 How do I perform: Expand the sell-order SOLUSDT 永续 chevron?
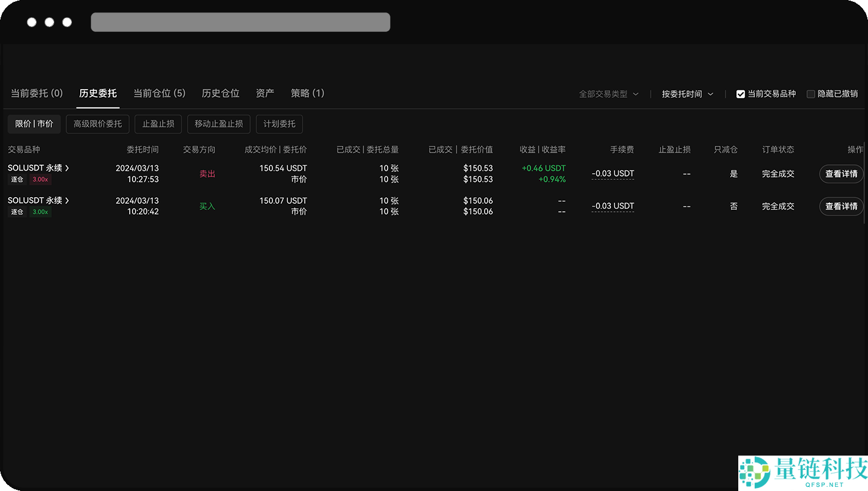point(68,168)
